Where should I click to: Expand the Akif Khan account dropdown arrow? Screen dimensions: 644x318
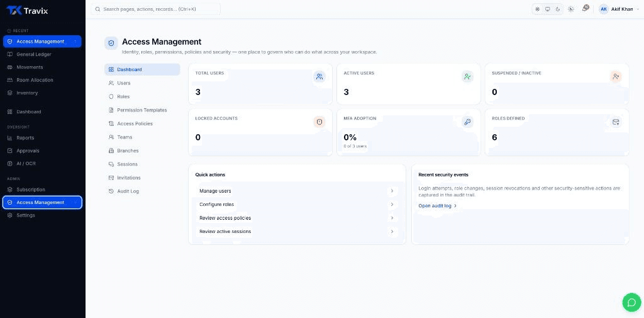tap(638, 9)
